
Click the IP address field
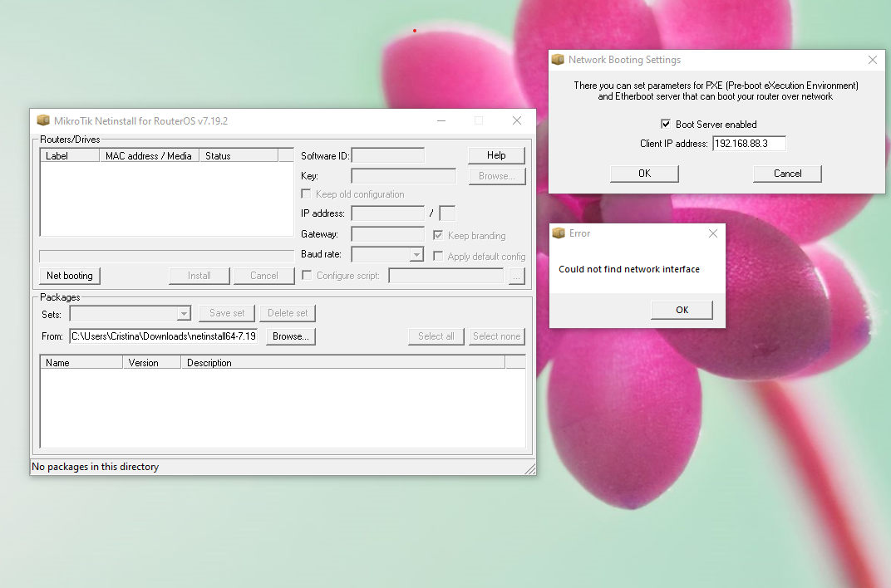[x=388, y=213]
